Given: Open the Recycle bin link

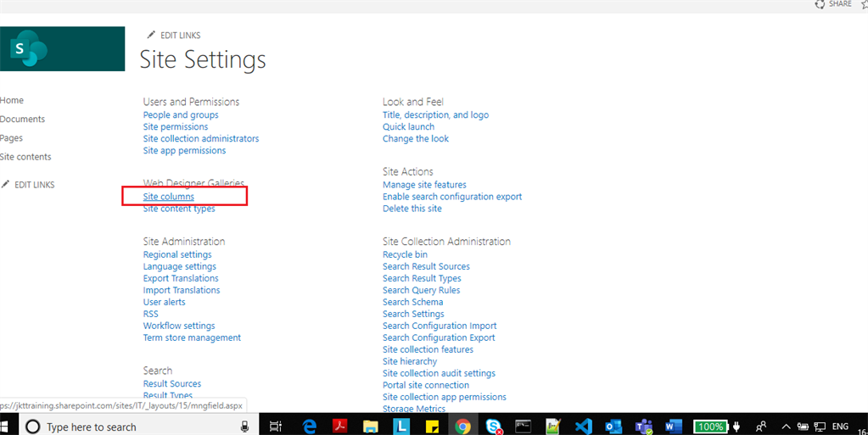Looking at the screenshot, I should tap(406, 254).
